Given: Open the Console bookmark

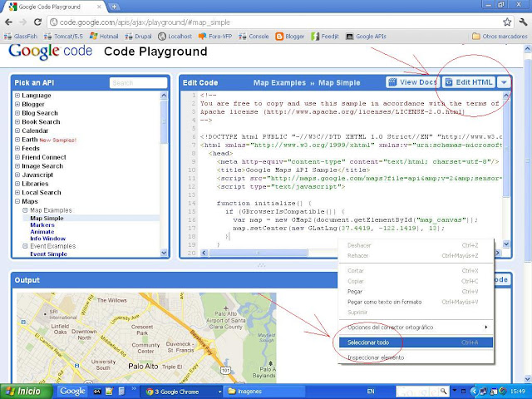Looking at the screenshot, I should (254, 37).
